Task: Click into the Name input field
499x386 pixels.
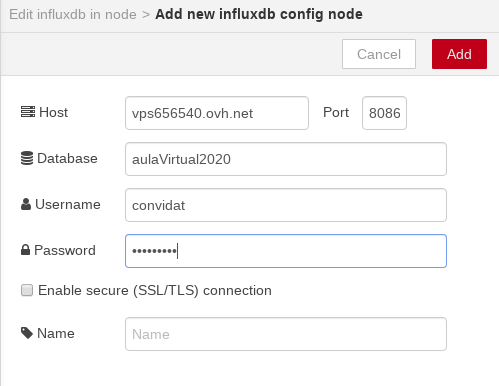Action: [x=286, y=334]
